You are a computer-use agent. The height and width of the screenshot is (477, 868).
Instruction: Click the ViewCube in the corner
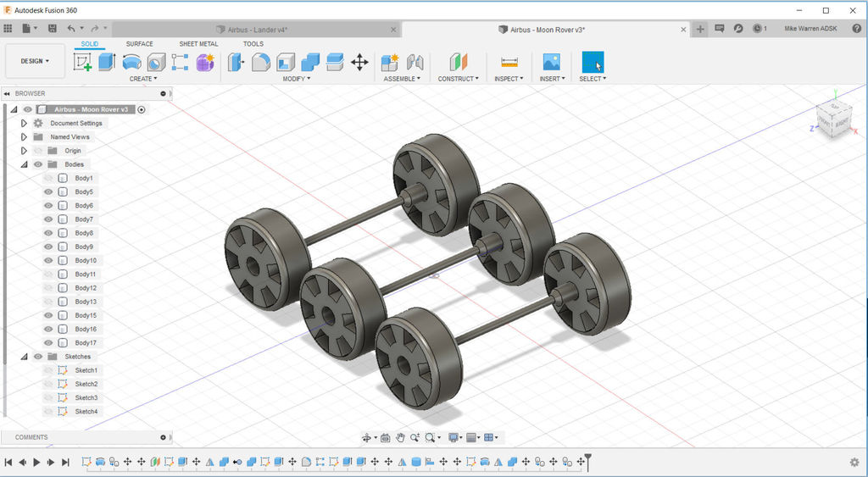coord(834,118)
